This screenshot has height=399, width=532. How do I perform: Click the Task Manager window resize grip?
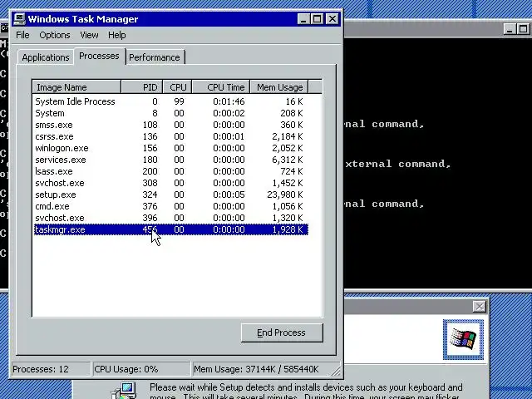pyautogui.click(x=335, y=371)
